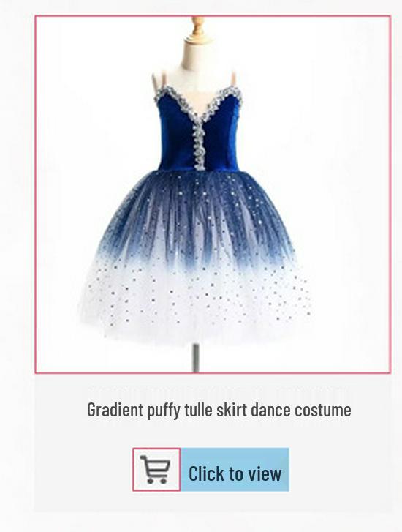Click the dress's left shoulder strap
The height and width of the screenshot is (532, 402).
pyautogui.click(x=156, y=83)
